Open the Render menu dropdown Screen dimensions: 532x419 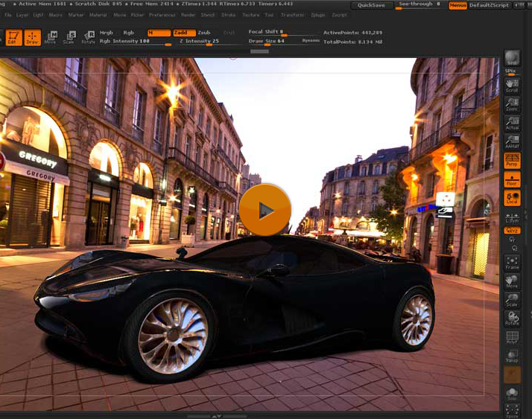(x=189, y=15)
